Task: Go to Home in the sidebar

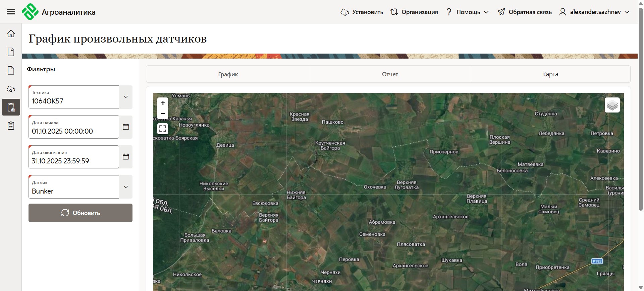Action: click(11, 33)
